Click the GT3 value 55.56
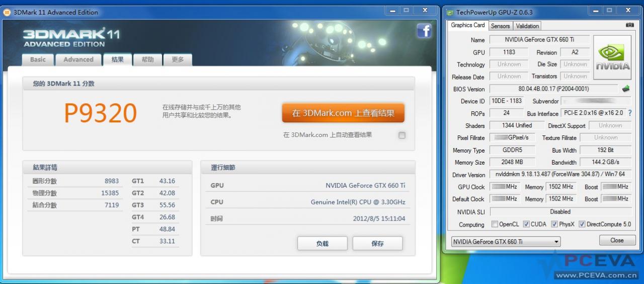Viewport: 644px width, 284px height. (167, 205)
